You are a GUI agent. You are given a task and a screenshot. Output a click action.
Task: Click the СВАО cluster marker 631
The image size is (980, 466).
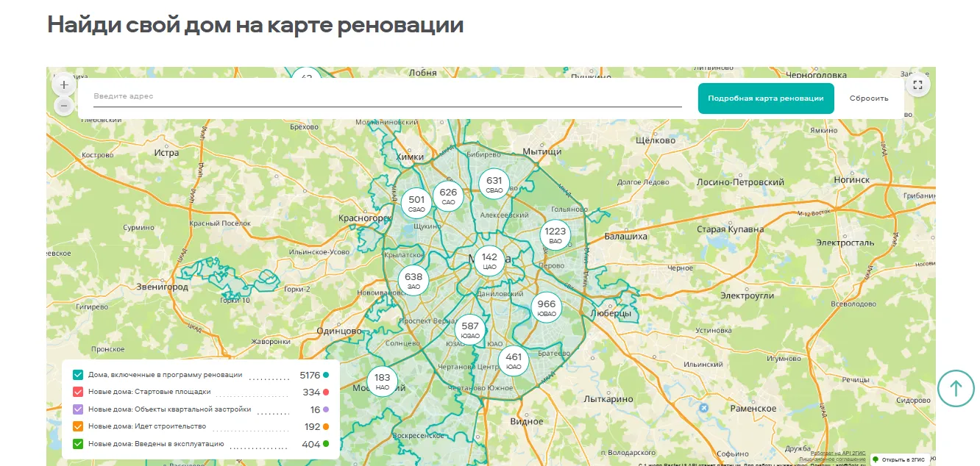494,184
